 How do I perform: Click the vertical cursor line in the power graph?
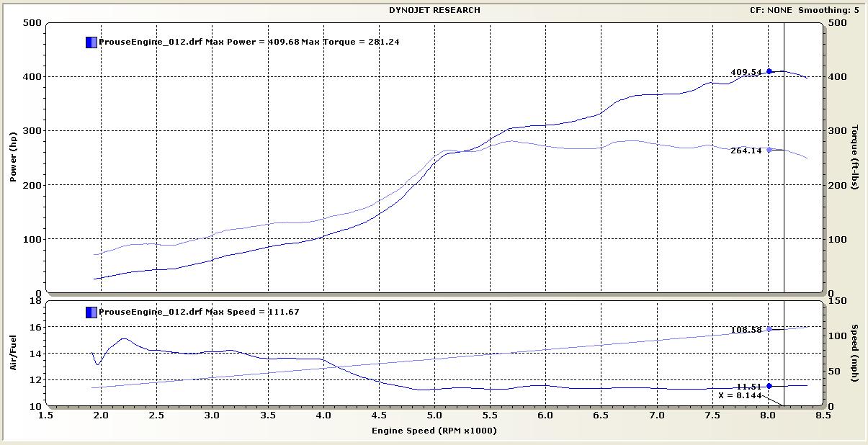[x=784, y=180]
